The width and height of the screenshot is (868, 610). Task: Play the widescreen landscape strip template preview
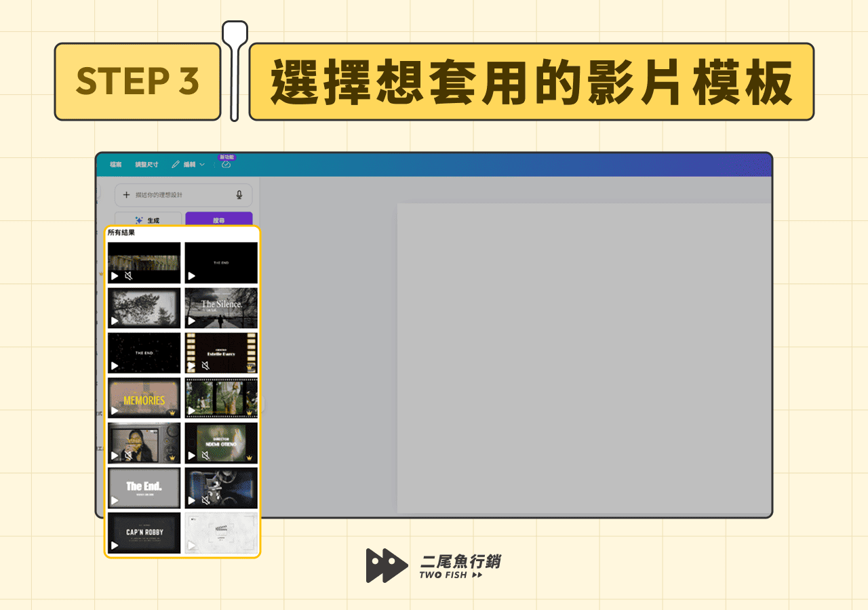[x=115, y=276]
